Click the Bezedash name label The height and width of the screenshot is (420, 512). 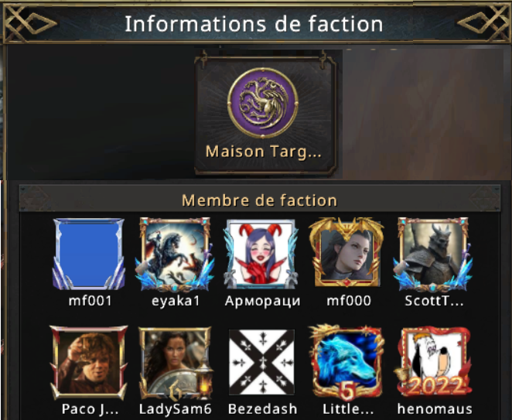point(262,409)
